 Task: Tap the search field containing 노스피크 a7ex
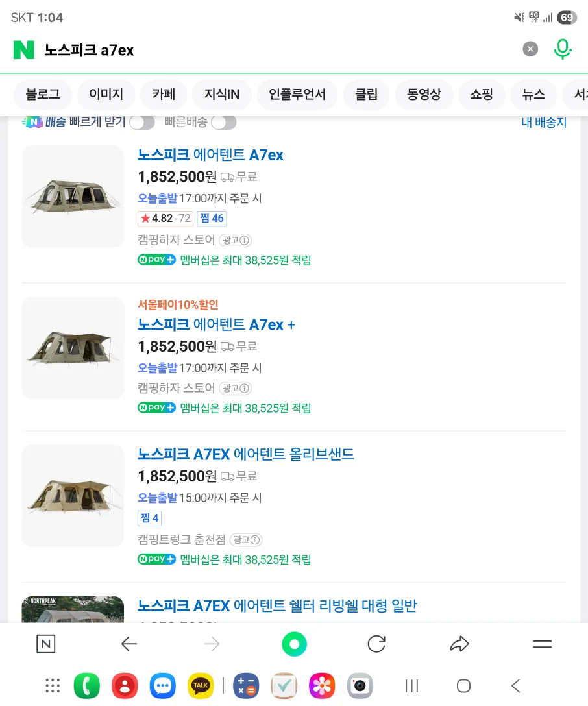tap(273, 50)
